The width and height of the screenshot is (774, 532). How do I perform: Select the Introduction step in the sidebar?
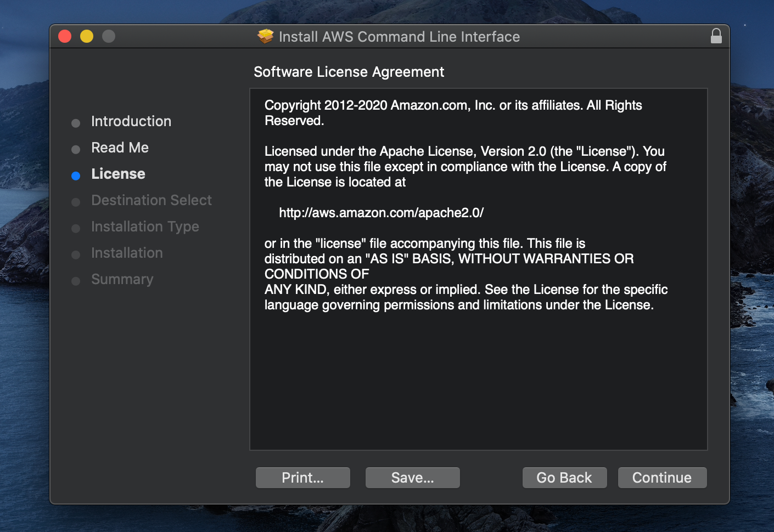[131, 121]
